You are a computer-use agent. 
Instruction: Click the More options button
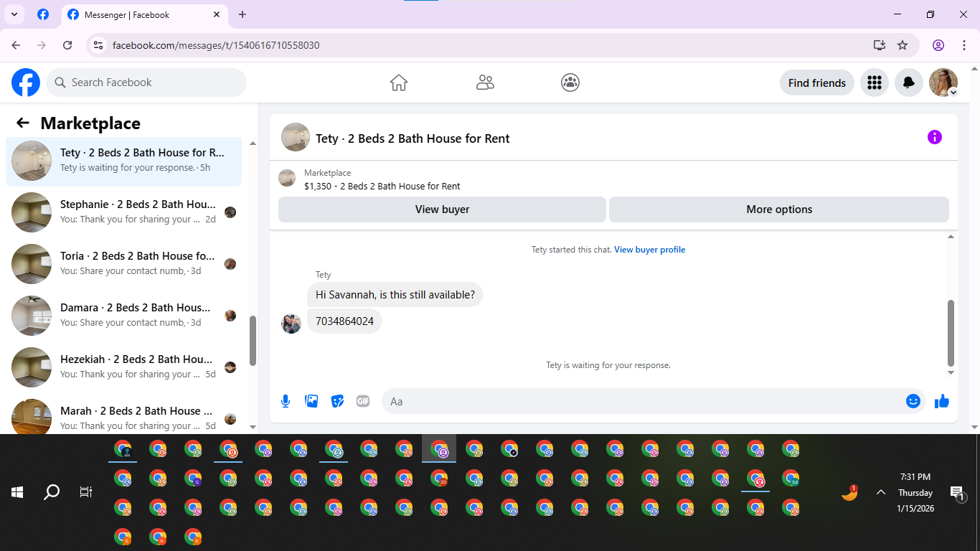pos(779,209)
